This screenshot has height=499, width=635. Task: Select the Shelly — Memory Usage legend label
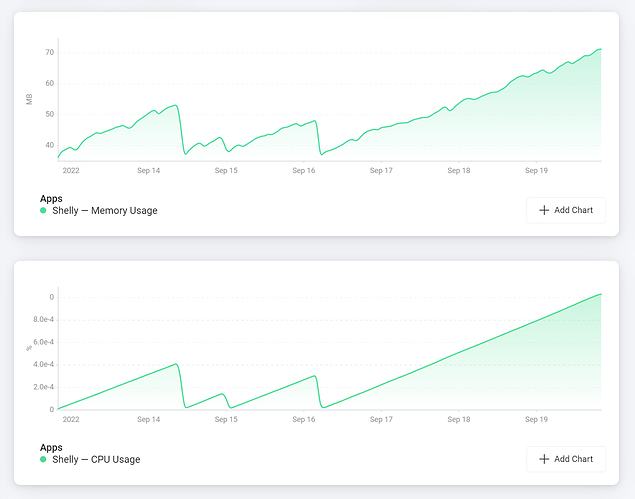(104, 211)
